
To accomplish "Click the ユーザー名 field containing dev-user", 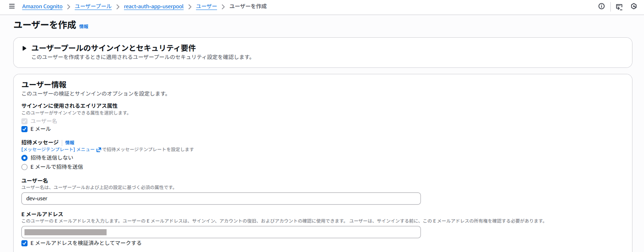I will tap(221, 199).
